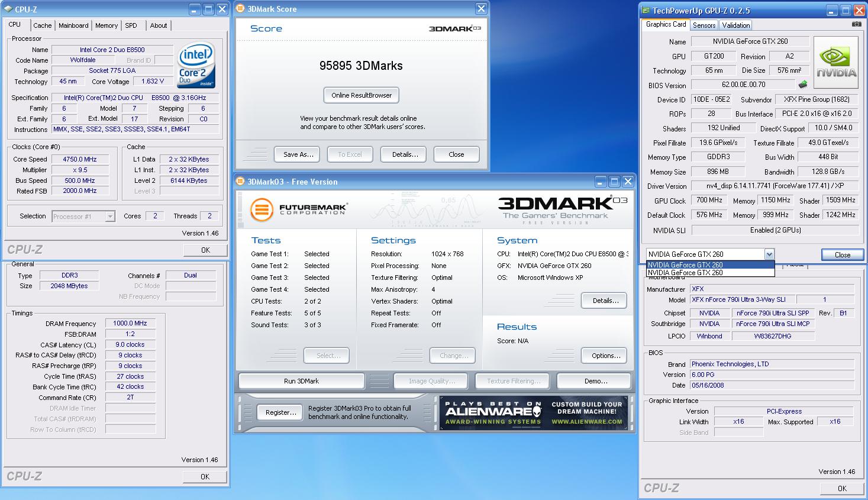Click the Bandwidth 128.8 GB/s field

tap(828, 172)
